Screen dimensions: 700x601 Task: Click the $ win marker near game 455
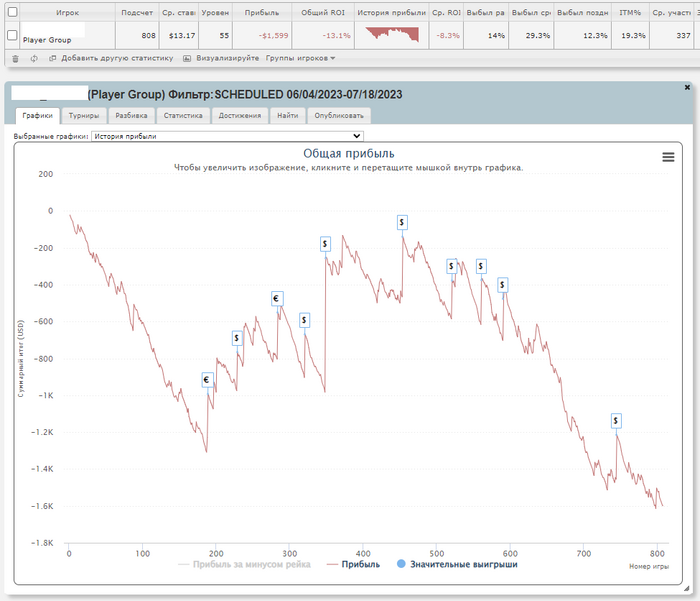402,222
